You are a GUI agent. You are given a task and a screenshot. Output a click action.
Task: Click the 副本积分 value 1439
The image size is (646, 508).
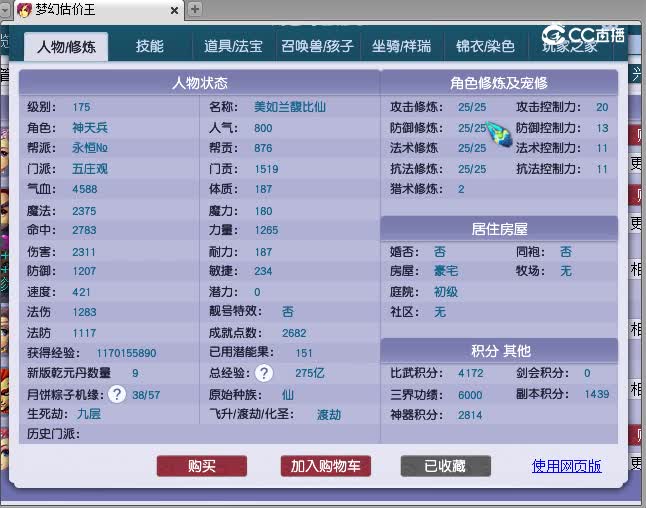597,394
